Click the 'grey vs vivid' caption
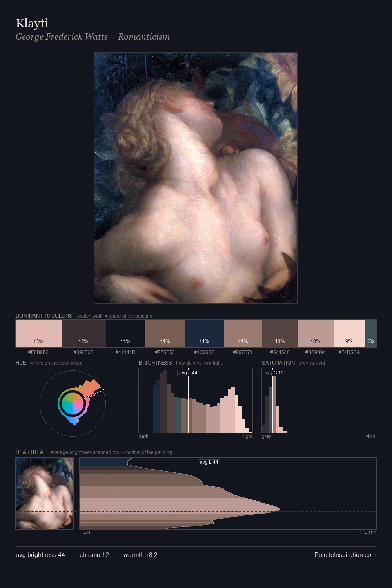The image size is (392, 588). pos(312,363)
